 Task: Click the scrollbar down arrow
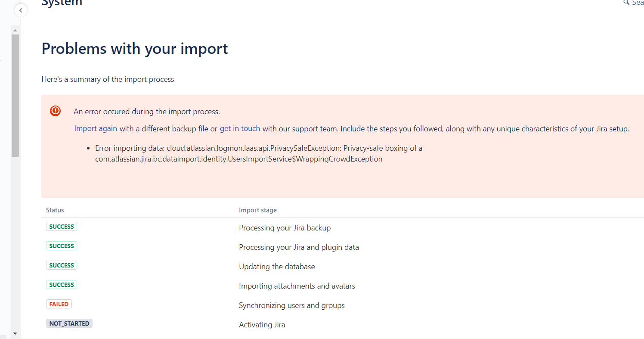tap(15, 333)
